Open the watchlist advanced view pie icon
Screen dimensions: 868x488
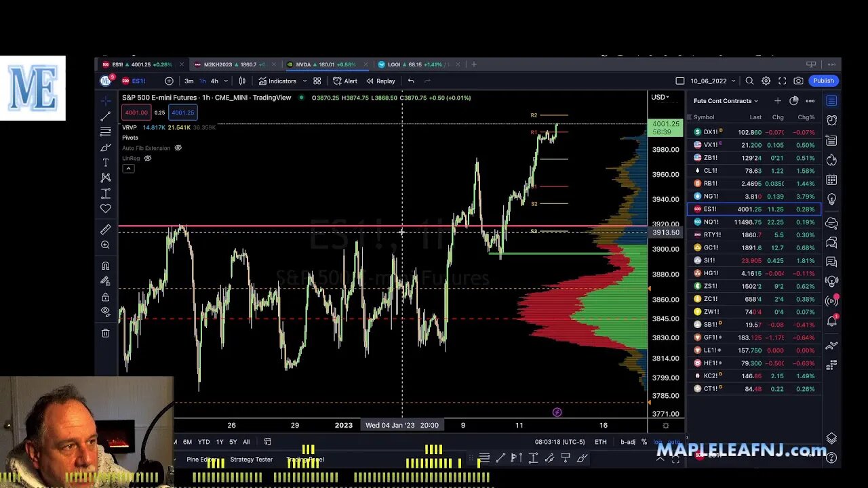click(794, 101)
